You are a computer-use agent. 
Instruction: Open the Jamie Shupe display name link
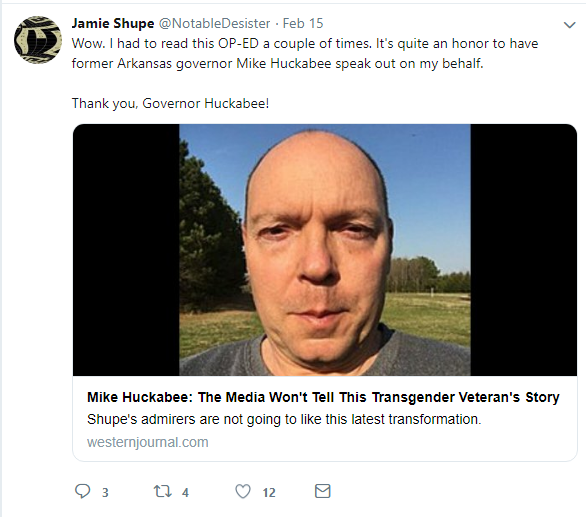click(113, 24)
